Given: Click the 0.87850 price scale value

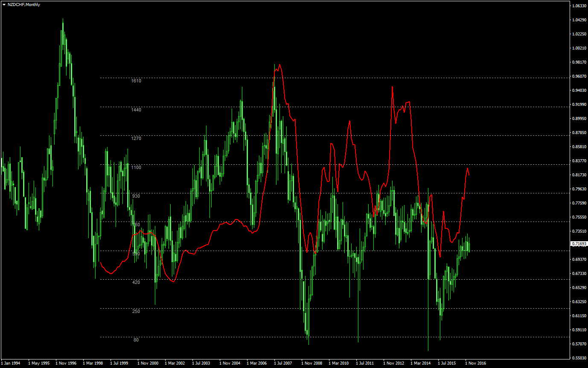Looking at the screenshot, I should tap(579, 133).
